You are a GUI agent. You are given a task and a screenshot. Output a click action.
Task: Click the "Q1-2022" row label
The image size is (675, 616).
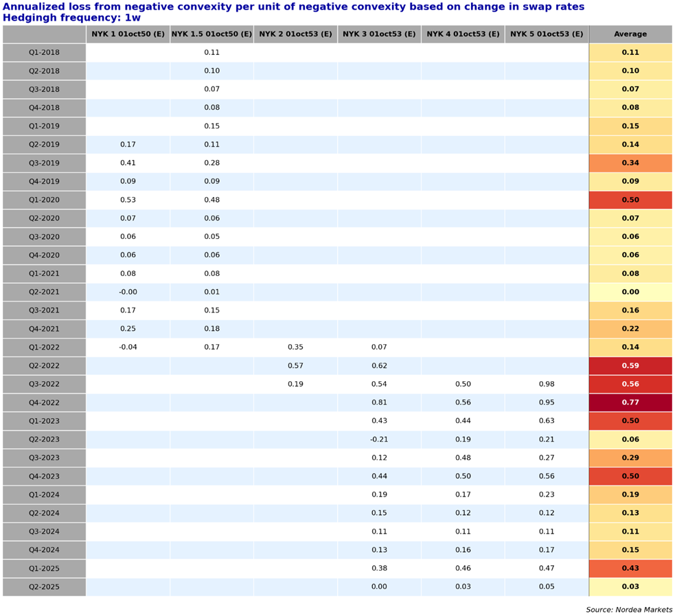point(45,347)
